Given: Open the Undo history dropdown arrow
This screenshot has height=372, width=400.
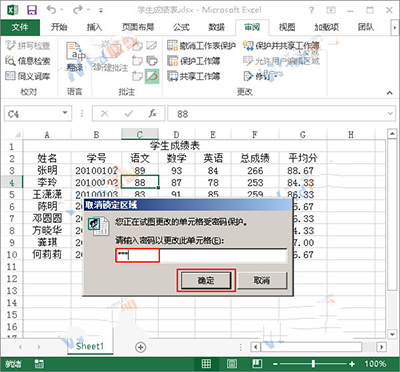Looking at the screenshot, I should pyautogui.click(x=61, y=10).
